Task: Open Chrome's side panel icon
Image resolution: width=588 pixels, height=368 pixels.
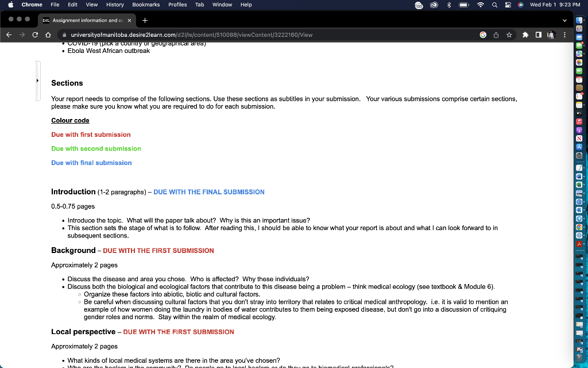Action: click(537, 34)
